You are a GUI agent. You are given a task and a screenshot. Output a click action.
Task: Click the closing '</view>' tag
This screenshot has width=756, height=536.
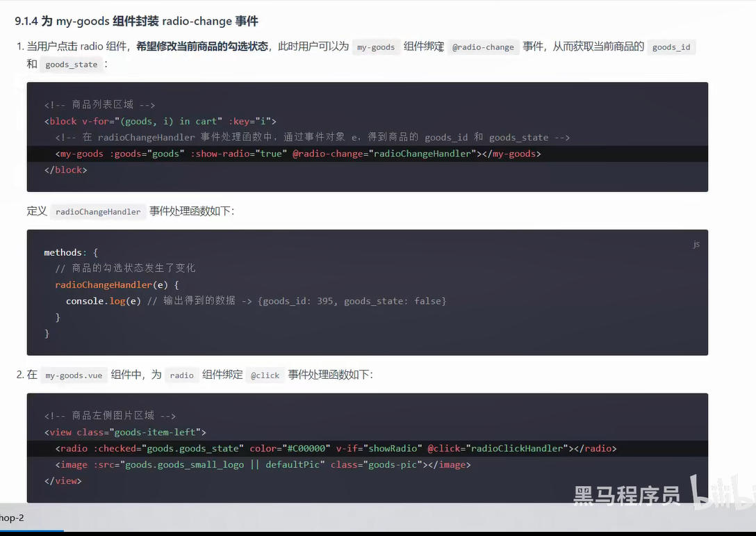coord(63,481)
